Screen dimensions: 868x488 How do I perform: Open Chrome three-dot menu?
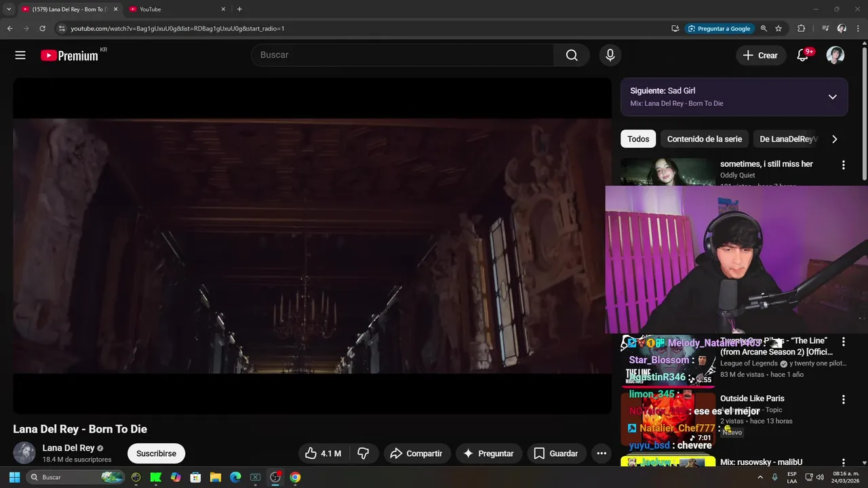coord(858,28)
